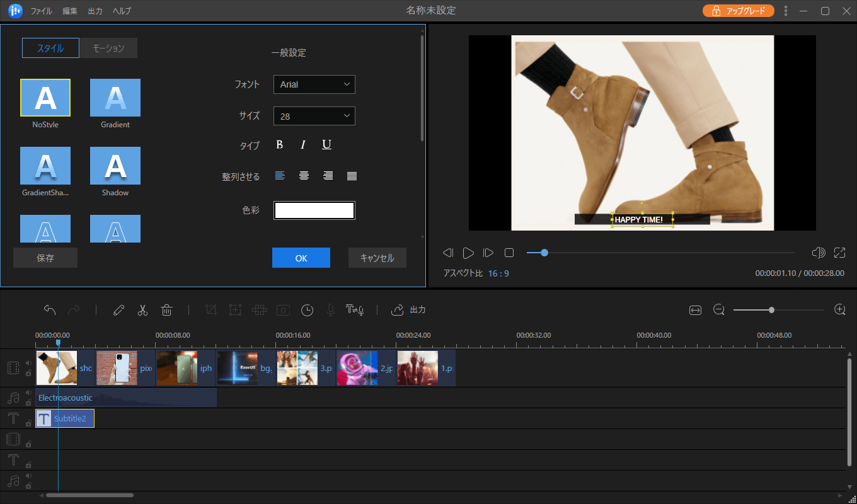Click the undo arrow icon
The width and height of the screenshot is (857, 504).
[50, 310]
